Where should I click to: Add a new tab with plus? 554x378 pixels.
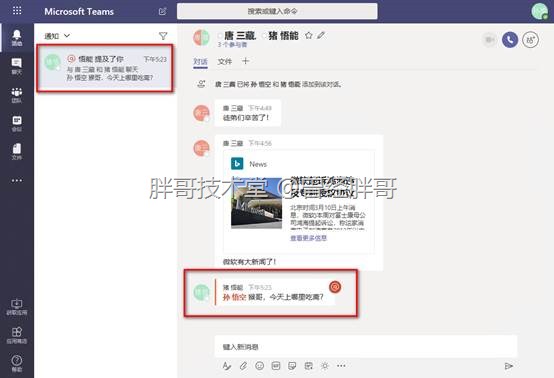coord(245,61)
